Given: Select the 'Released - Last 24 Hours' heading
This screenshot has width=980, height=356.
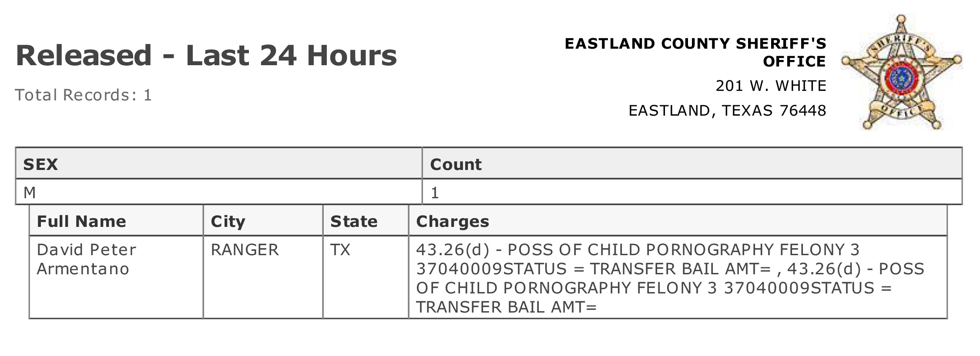Looking at the screenshot, I should [x=206, y=56].
